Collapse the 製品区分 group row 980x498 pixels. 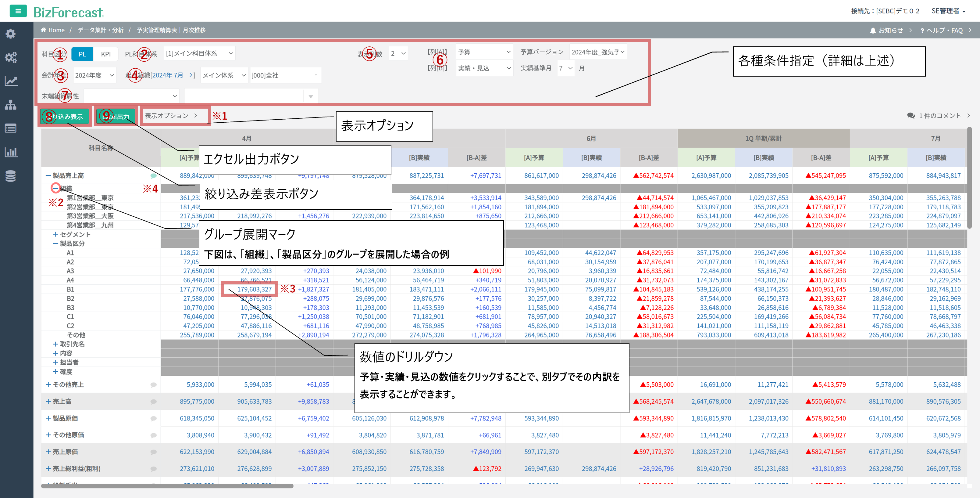[55, 243]
